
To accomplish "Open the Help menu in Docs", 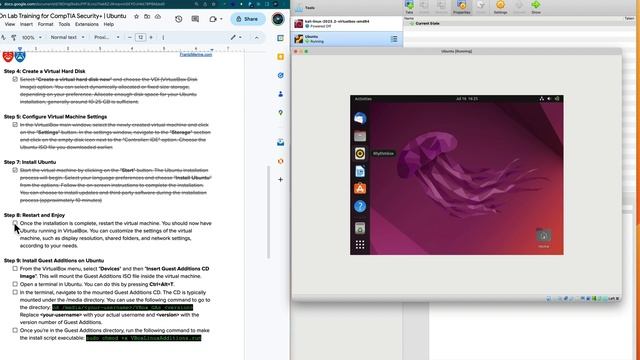I will pos(109,24).
